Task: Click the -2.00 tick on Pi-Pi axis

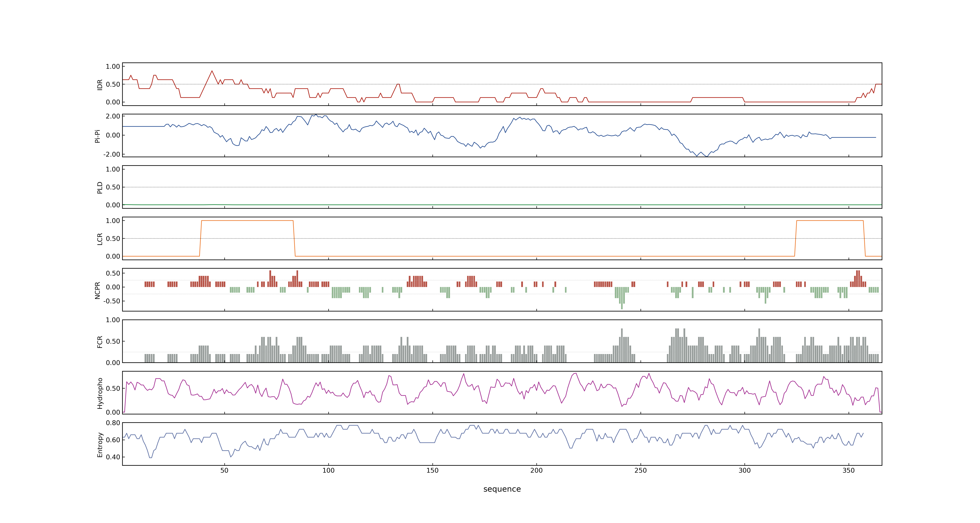Action: click(x=111, y=154)
